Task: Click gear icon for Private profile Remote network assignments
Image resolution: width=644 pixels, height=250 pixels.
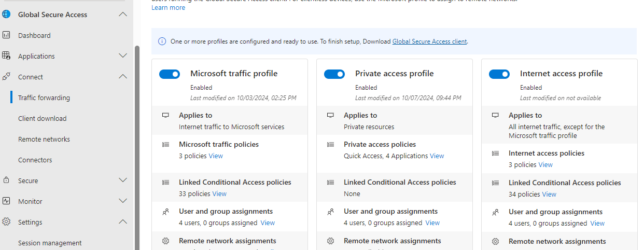Action: pos(330,241)
